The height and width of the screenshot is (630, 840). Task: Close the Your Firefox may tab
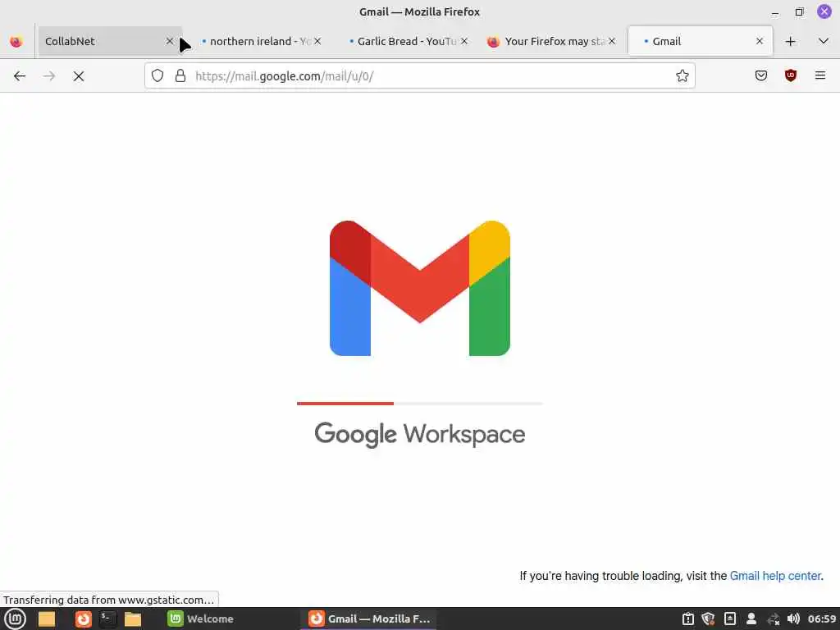[612, 41]
